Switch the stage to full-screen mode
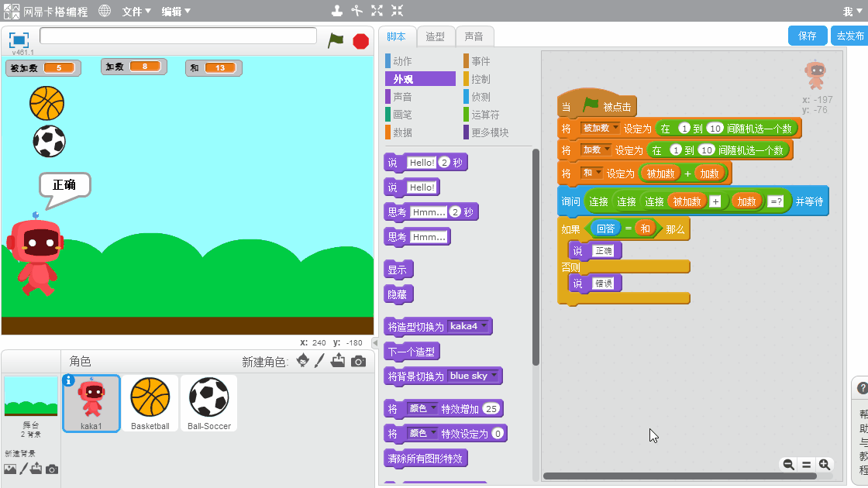The width and height of the screenshot is (868, 488). tap(19, 40)
